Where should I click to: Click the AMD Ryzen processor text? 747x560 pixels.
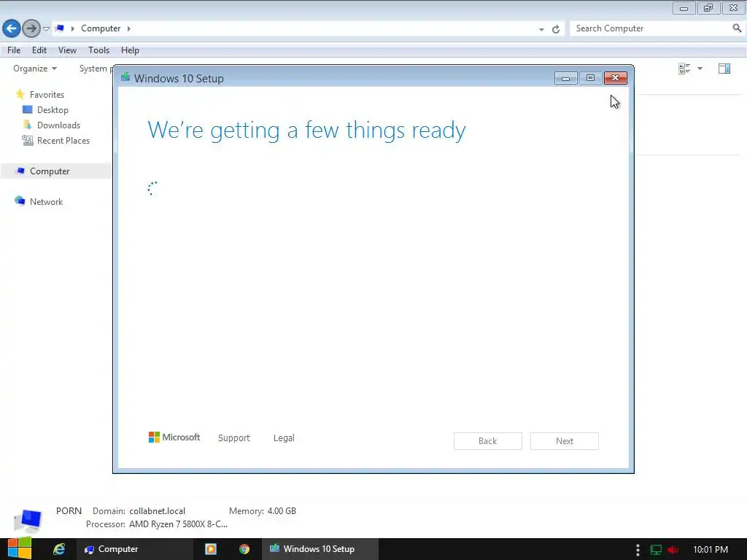[x=178, y=524]
